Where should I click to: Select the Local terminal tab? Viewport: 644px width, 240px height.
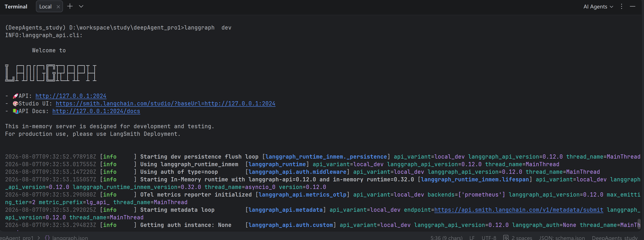(x=49, y=7)
